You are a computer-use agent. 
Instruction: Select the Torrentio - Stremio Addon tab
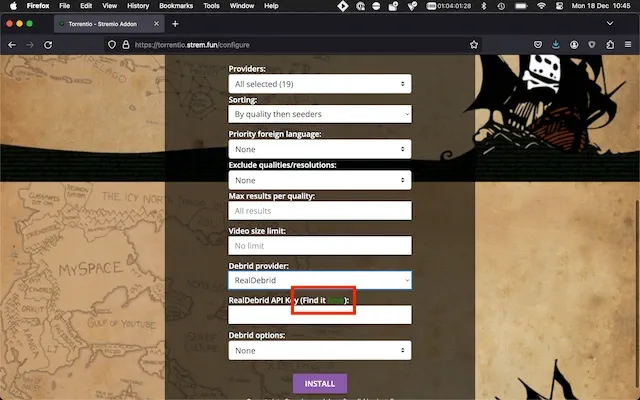tap(109, 24)
